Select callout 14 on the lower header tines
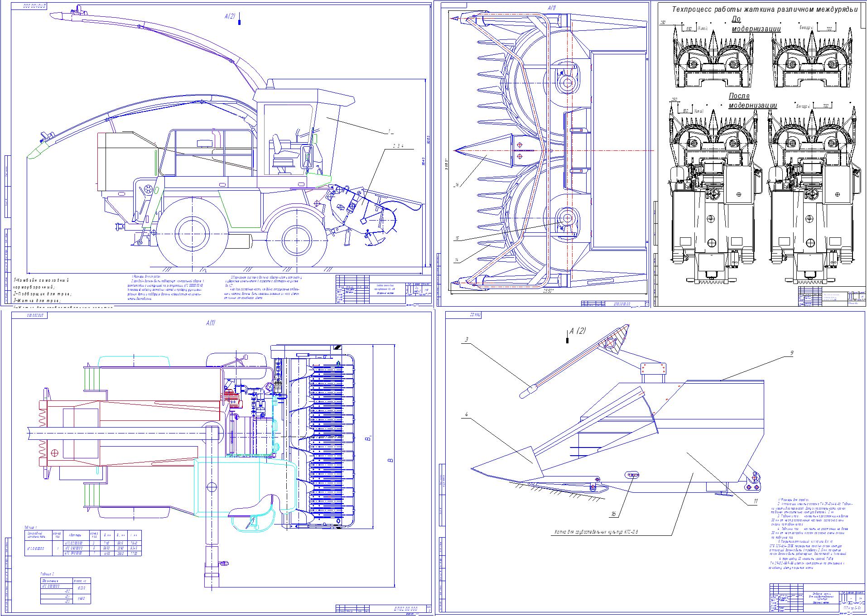Screen dimensions: 867x616 coord(457,260)
